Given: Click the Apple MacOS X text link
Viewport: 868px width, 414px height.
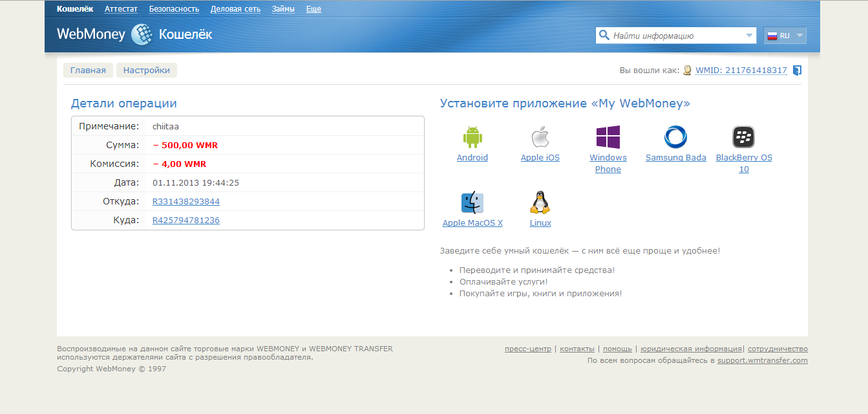Looking at the screenshot, I should coord(472,223).
